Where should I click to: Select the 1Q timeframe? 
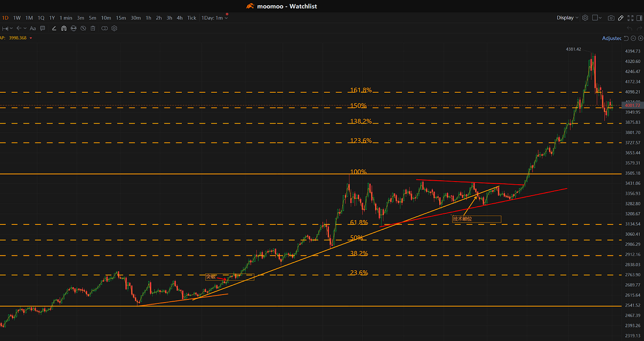pyautogui.click(x=41, y=18)
